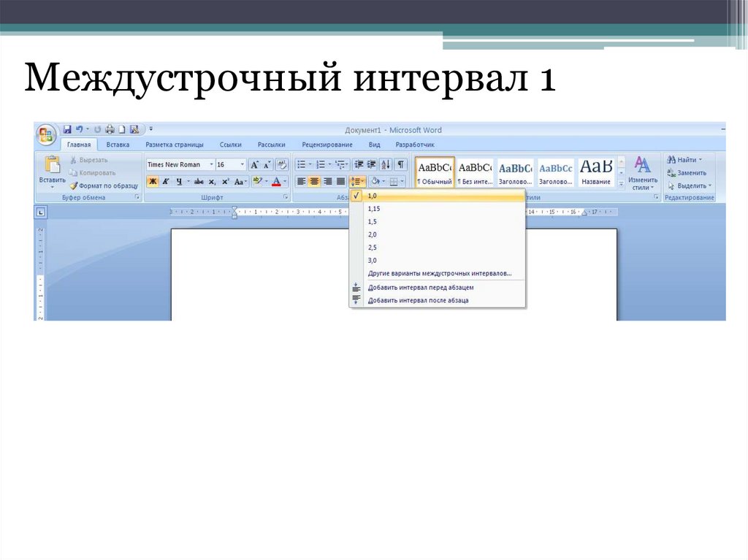Undo the last action
This screenshot has width=748, height=560.
pos(79,129)
